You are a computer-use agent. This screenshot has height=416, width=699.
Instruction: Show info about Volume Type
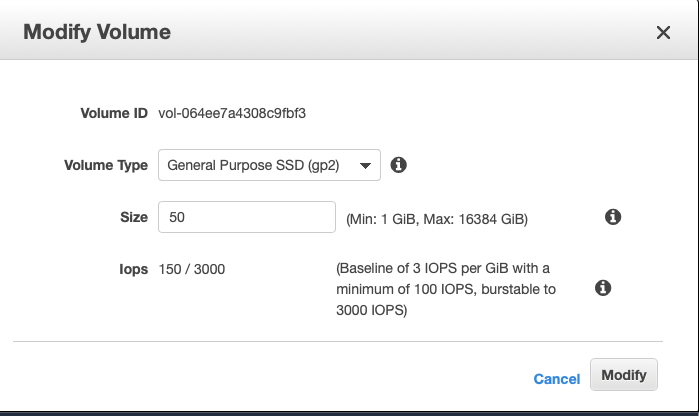pos(398,165)
